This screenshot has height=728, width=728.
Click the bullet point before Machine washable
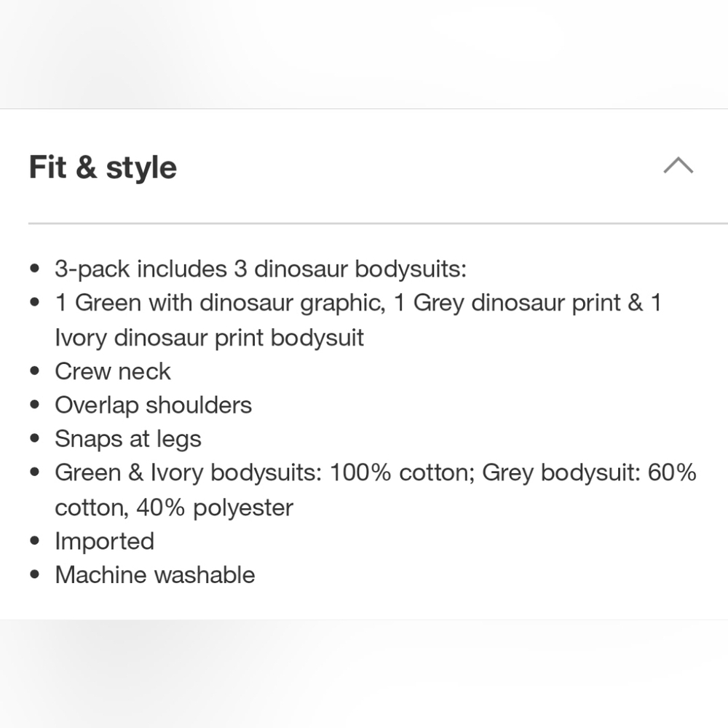tap(34, 574)
